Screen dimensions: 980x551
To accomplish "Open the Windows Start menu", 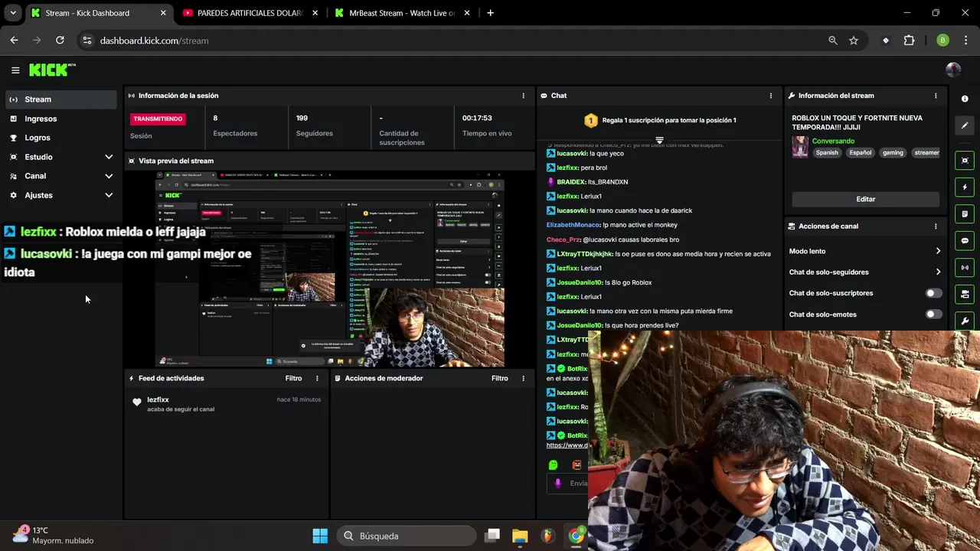I will tap(320, 536).
